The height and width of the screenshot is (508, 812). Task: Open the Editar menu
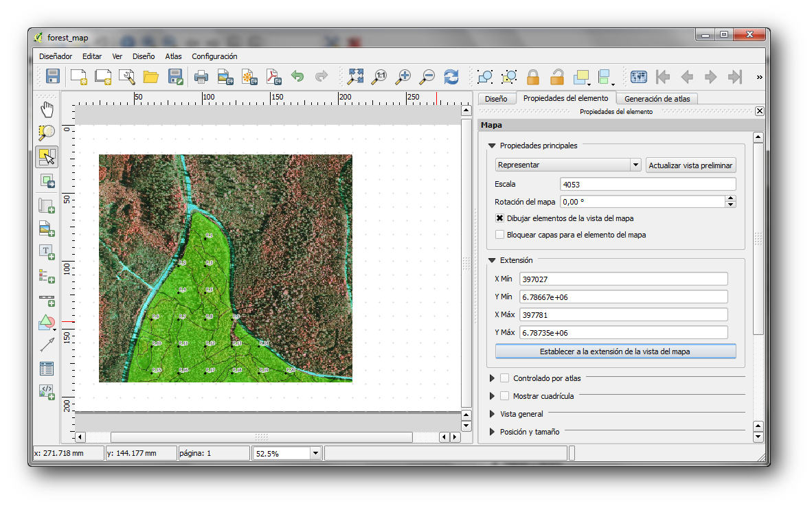click(x=92, y=56)
